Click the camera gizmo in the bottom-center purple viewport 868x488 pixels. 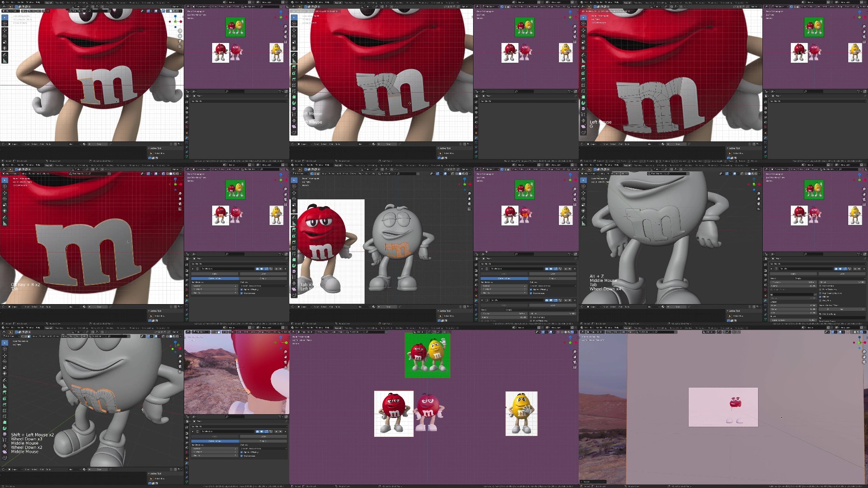pyautogui.click(x=575, y=362)
